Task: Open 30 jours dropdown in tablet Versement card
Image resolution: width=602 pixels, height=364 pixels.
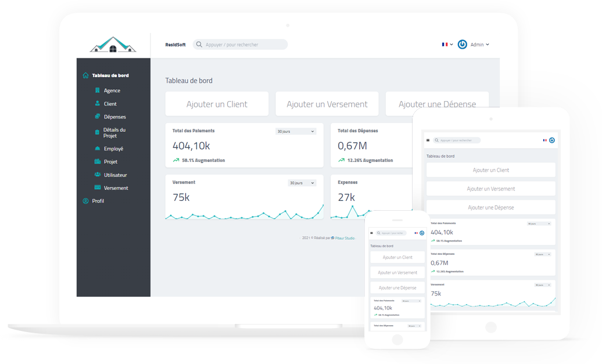Action: coord(543,285)
